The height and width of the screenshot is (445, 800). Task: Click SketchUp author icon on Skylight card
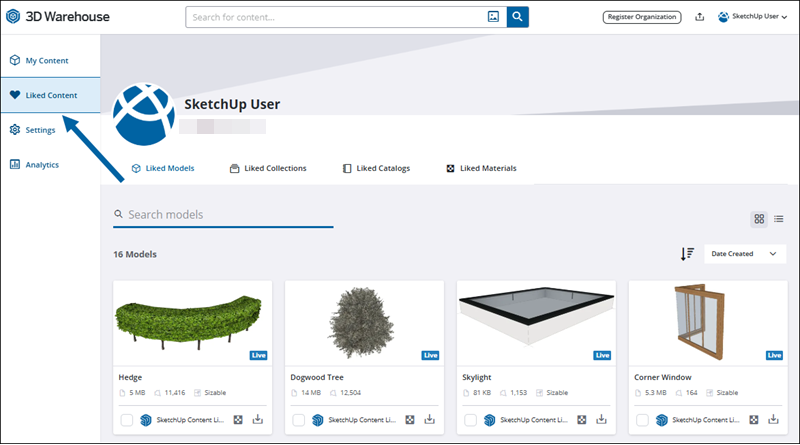point(490,420)
